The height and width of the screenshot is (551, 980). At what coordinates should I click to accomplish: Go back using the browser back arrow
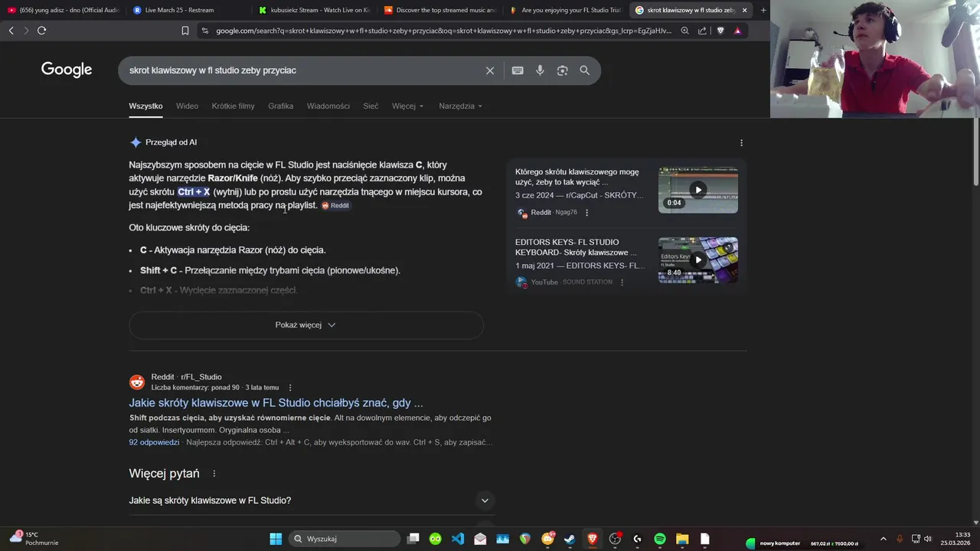click(11, 31)
